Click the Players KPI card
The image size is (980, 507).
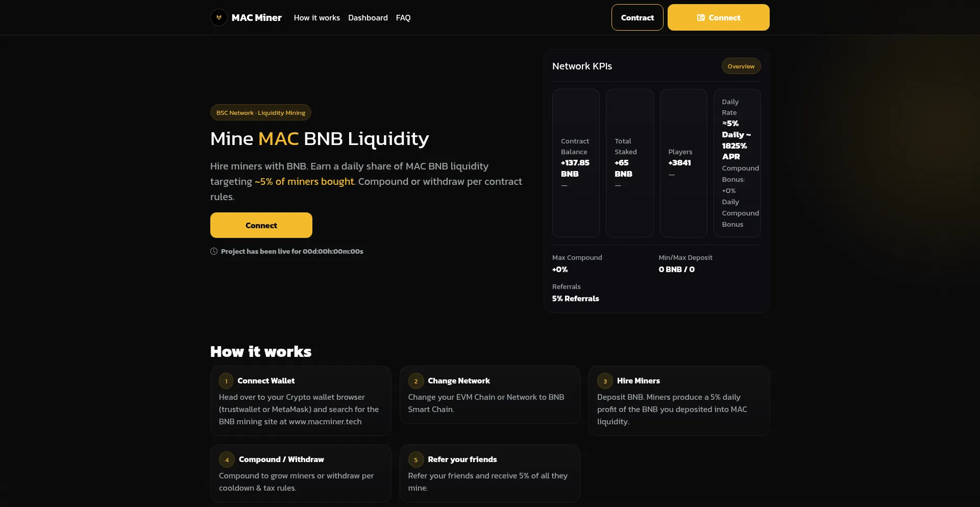coord(683,163)
